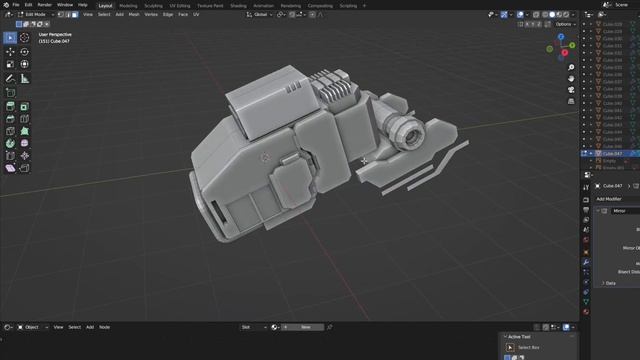This screenshot has width=640, height=360.
Task: Open the pivot point dropdown
Action: [x=281, y=14]
